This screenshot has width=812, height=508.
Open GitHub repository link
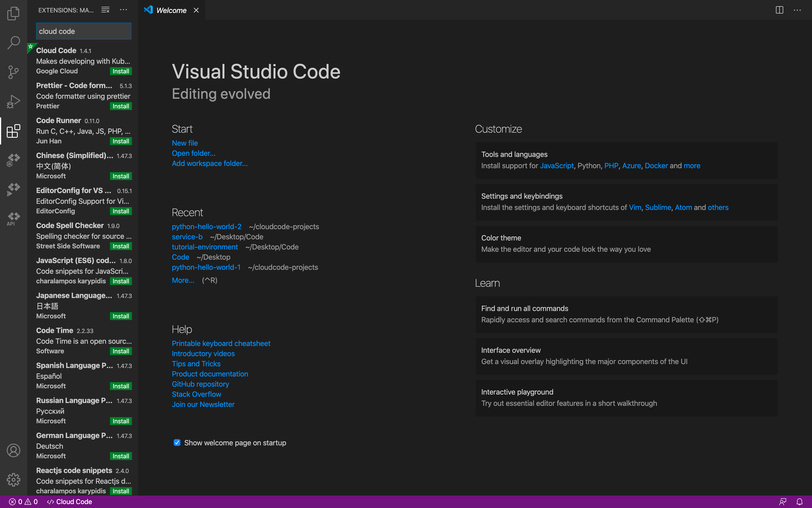pos(200,384)
